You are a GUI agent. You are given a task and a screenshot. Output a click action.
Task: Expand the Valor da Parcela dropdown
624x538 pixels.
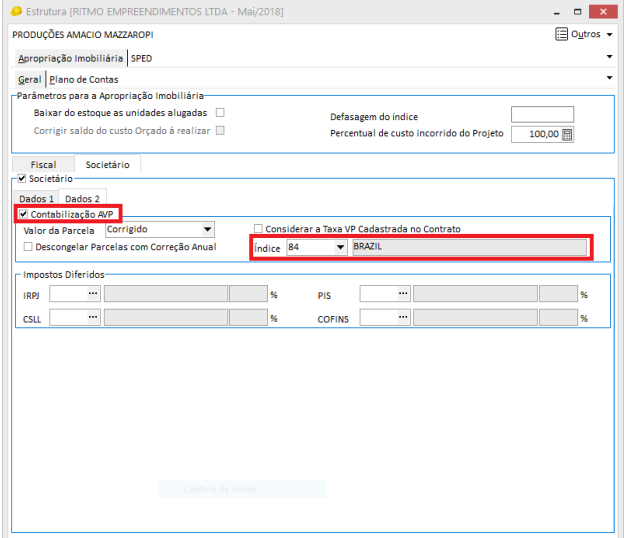pos(207,229)
